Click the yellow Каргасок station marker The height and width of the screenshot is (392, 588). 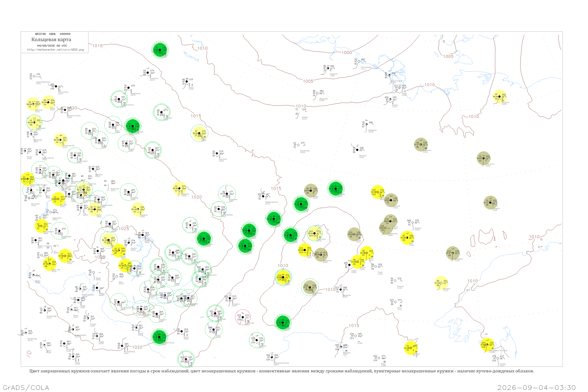[x=33, y=104]
